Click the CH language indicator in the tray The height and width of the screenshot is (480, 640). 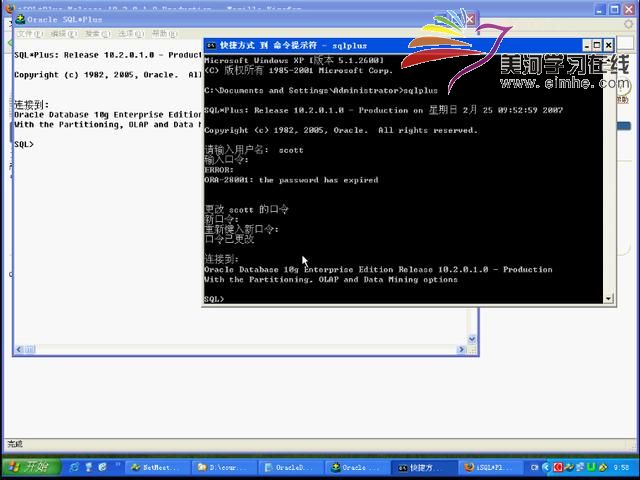pos(535,467)
